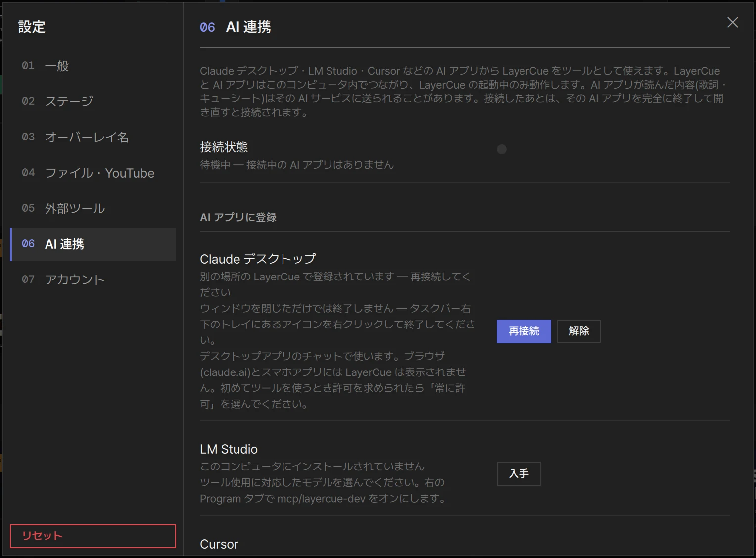Click the AI アプリに登録 section heading

pyautogui.click(x=238, y=217)
